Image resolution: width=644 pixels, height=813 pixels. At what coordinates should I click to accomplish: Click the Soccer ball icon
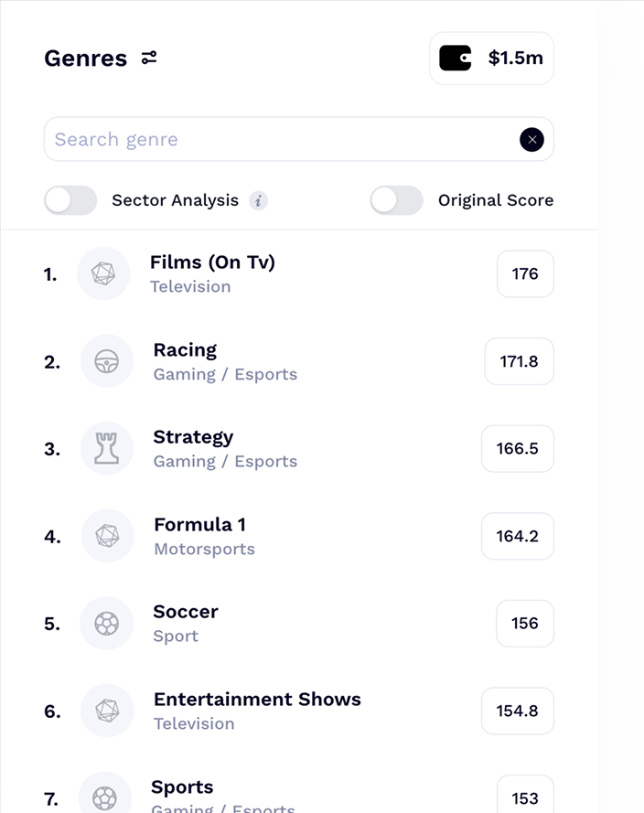[x=107, y=623]
